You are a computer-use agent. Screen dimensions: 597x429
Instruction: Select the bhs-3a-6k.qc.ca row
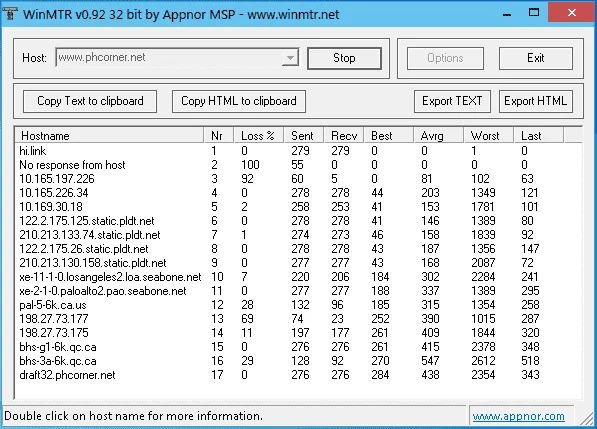point(298,361)
